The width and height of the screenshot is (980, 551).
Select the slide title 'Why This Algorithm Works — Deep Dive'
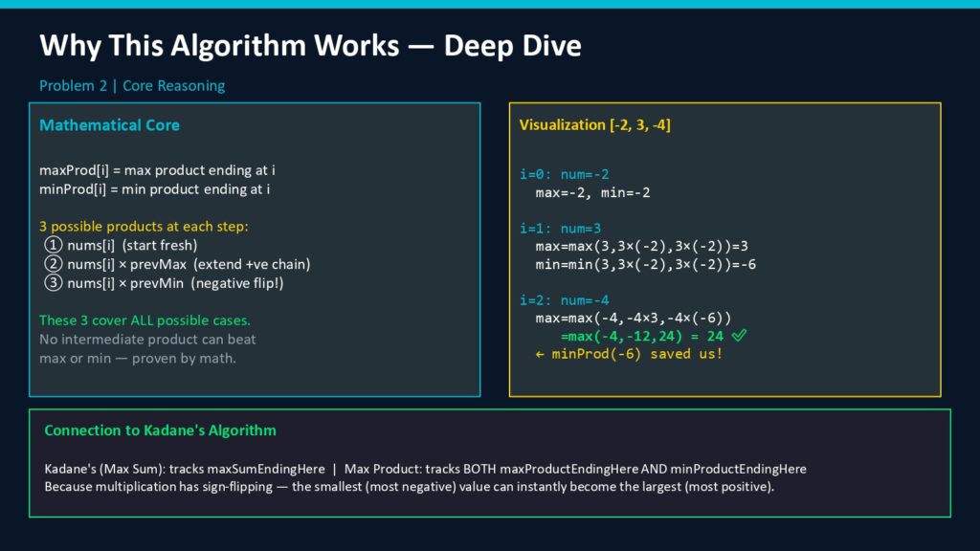[310, 45]
